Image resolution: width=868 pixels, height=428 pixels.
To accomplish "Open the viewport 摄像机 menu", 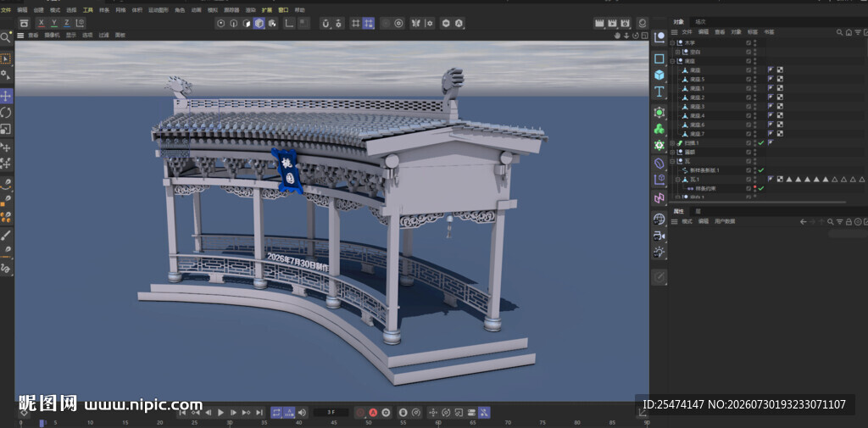I will click(52, 35).
